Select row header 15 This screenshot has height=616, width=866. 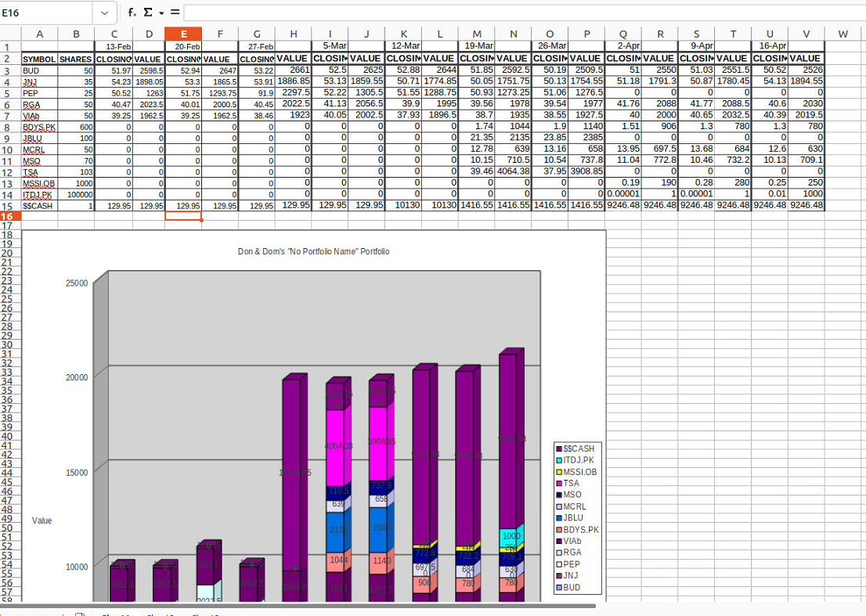pyautogui.click(x=10, y=205)
